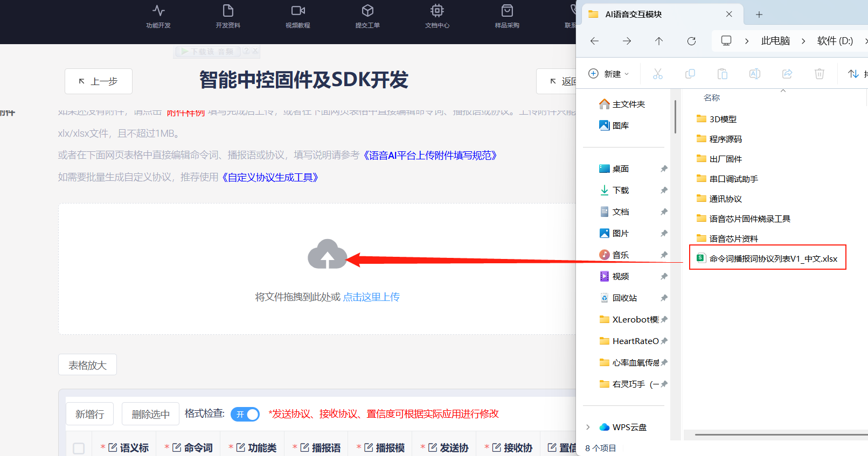Click the edit icon beside the 播报语 column
Image resolution: width=868 pixels, height=456 pixels.
(x=304, y=447)
